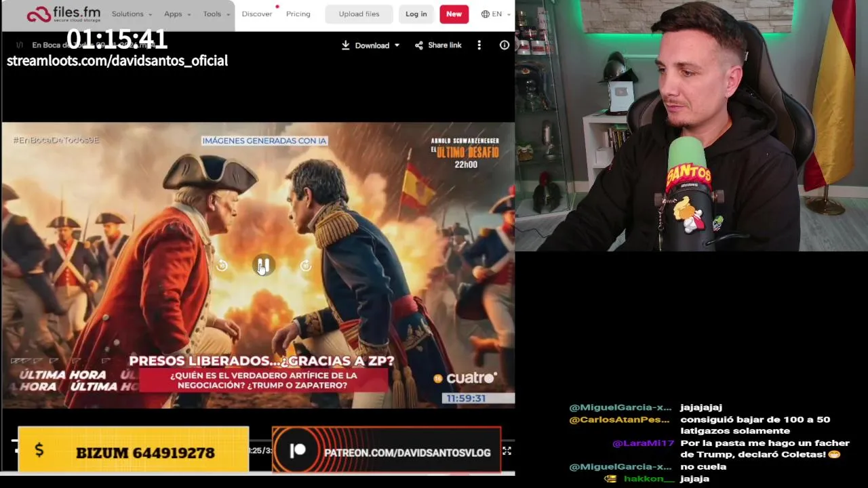Click the red New button

(x=454, y=14)
